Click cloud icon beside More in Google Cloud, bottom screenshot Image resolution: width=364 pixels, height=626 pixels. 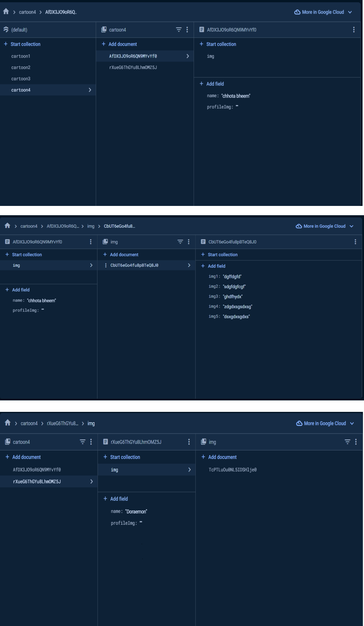tap(299, 423)
